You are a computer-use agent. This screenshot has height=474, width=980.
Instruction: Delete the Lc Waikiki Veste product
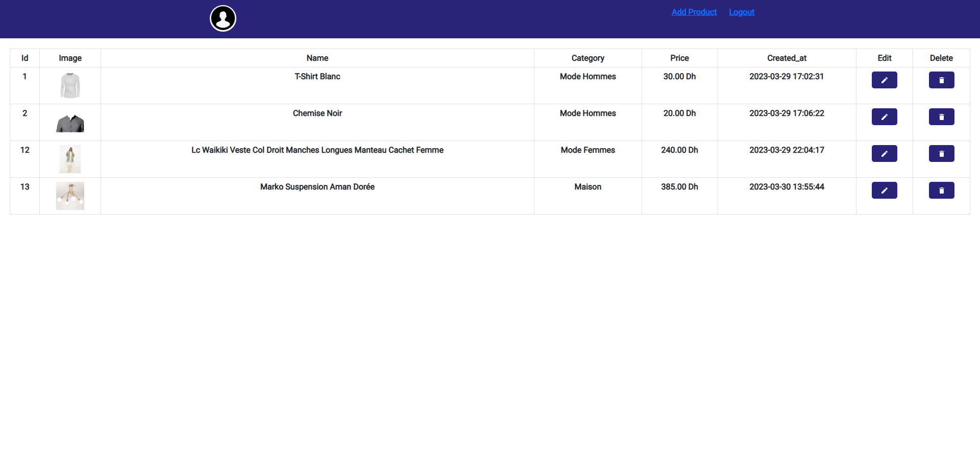941,153
